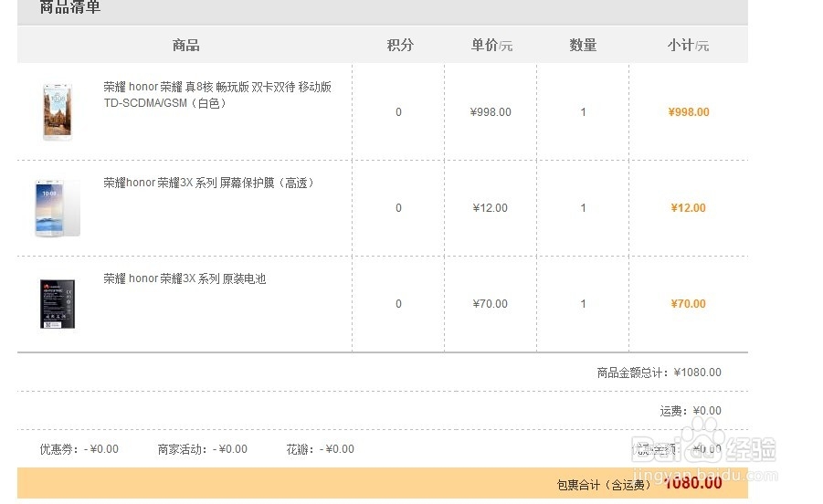Select the 包裹合计（含运费） label
Screen dimensions: 823x504
[604, 485]
